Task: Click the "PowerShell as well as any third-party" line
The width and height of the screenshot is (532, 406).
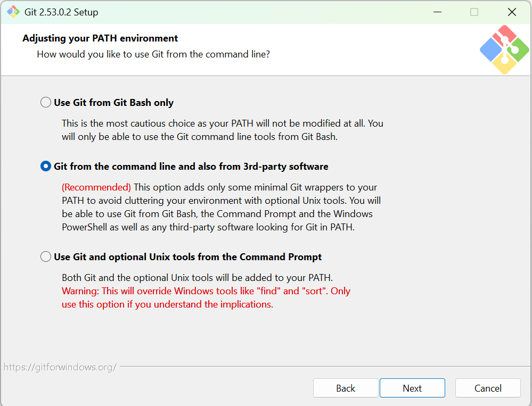Action: point(208,227)
